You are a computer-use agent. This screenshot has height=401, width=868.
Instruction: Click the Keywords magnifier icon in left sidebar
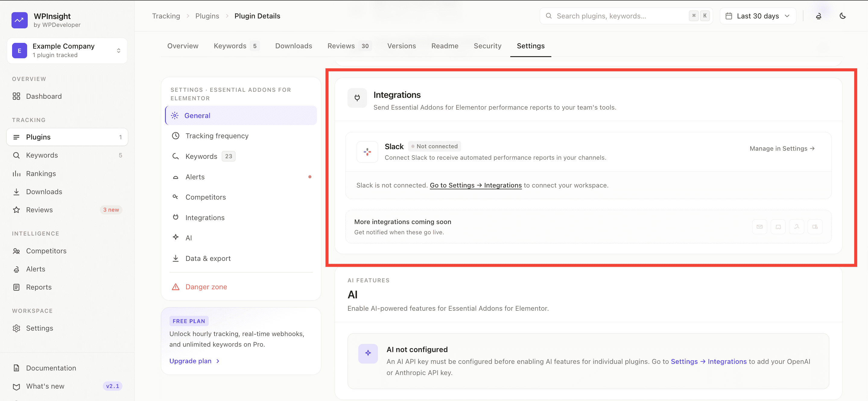click(16, 155)
